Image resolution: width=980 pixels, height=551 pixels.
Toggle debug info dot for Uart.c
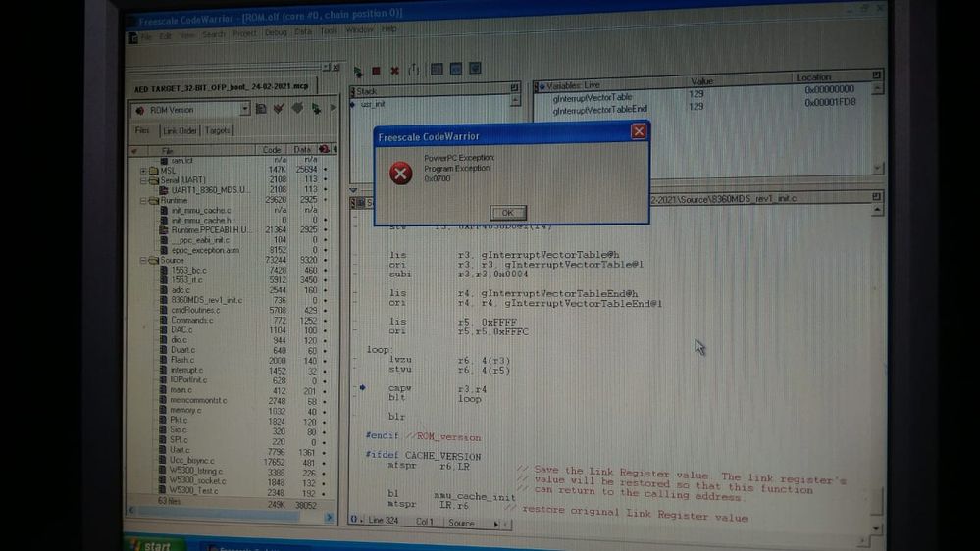coord(324,452)
